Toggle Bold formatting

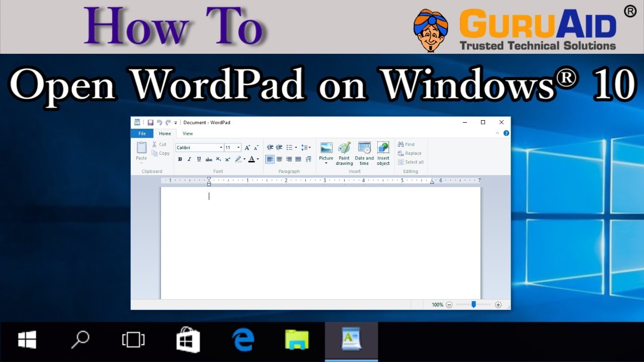coord(180,159)
